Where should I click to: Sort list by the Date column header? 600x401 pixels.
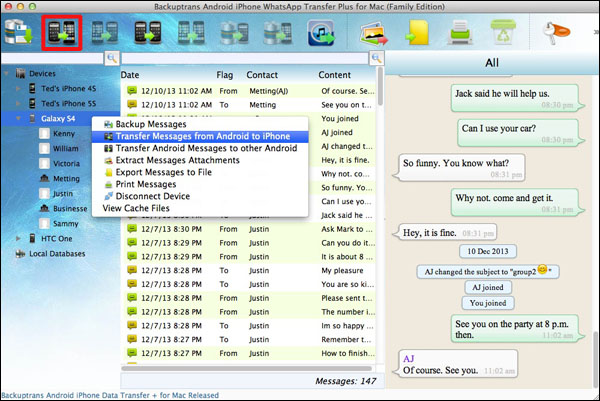130,75
